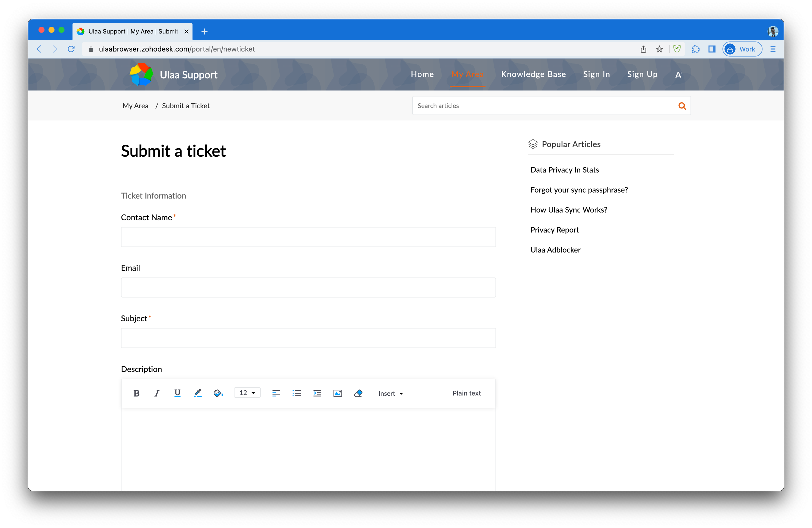Click the search articles icon

682,106
